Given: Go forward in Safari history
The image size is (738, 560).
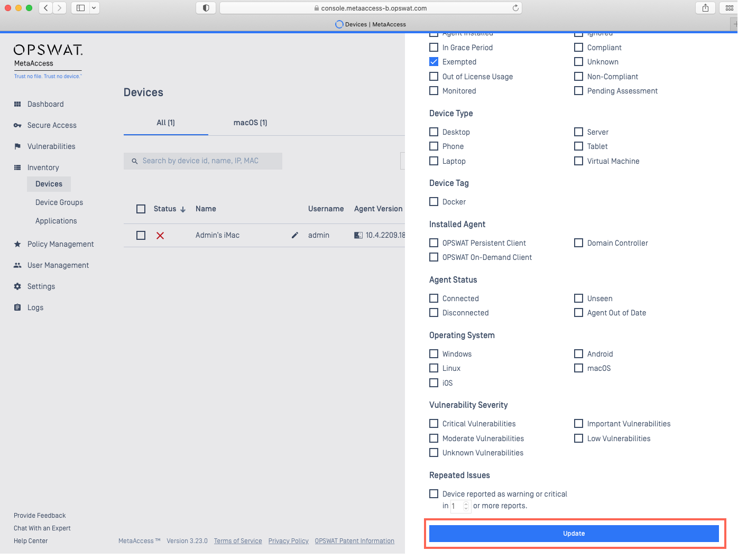Looking at the screenshot, I should [60, 8].
